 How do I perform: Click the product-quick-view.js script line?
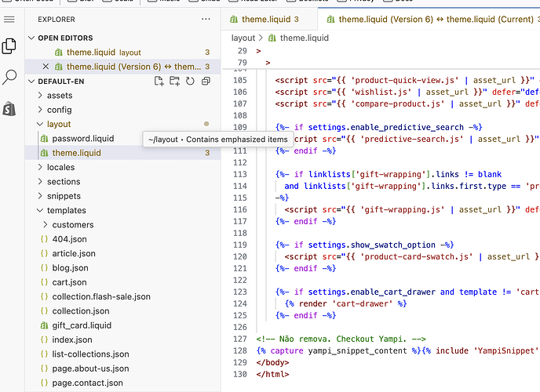click(407, 80)
